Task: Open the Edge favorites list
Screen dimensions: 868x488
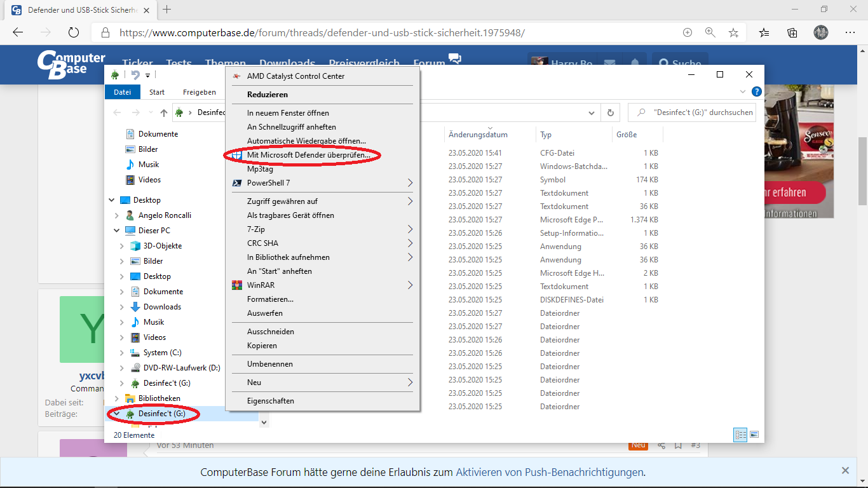Action: [764, 32]
